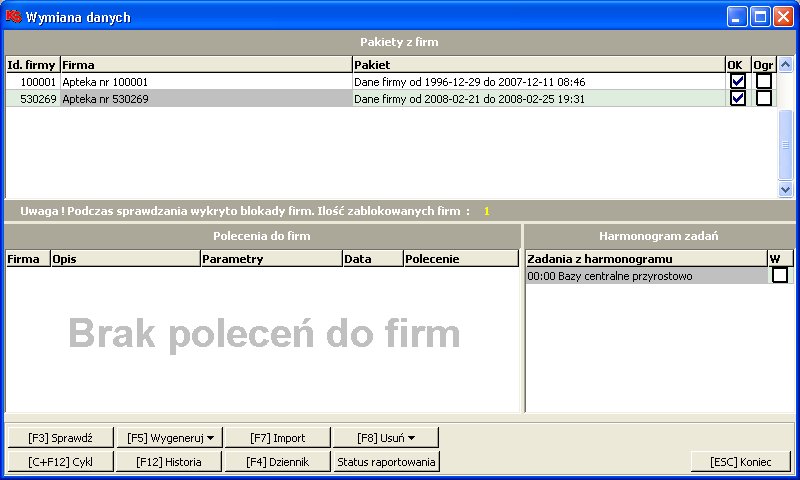Click the [F7] Import button
This screenshot has width=800, height=480.
click(277, 438)
